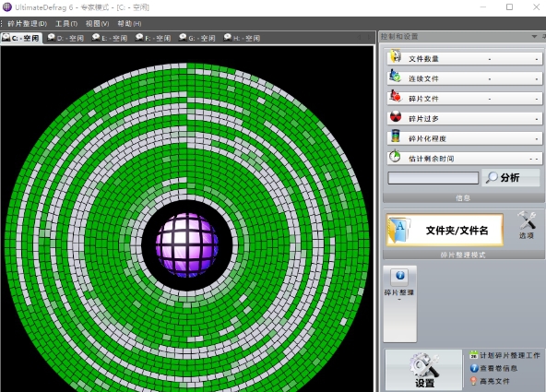
Task: Open the 碎片整理(D) menu
Action: (28, 24)
